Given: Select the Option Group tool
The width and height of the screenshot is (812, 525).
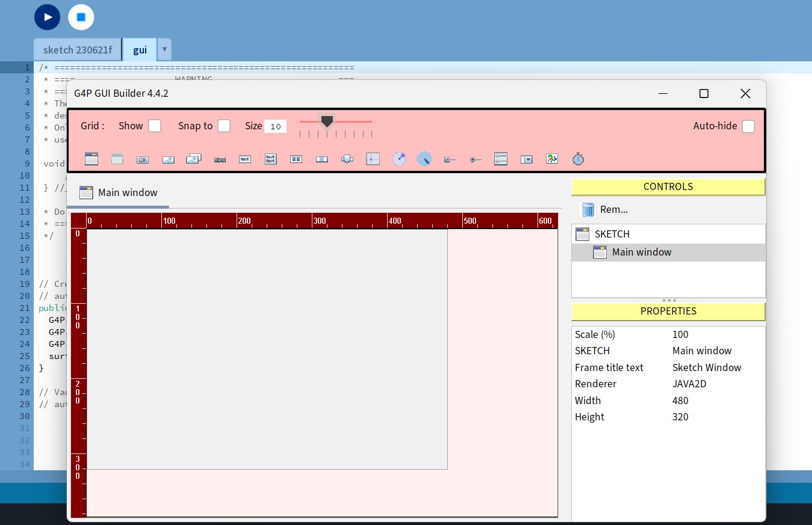Looking at the screenshot, I should (501, 159).
